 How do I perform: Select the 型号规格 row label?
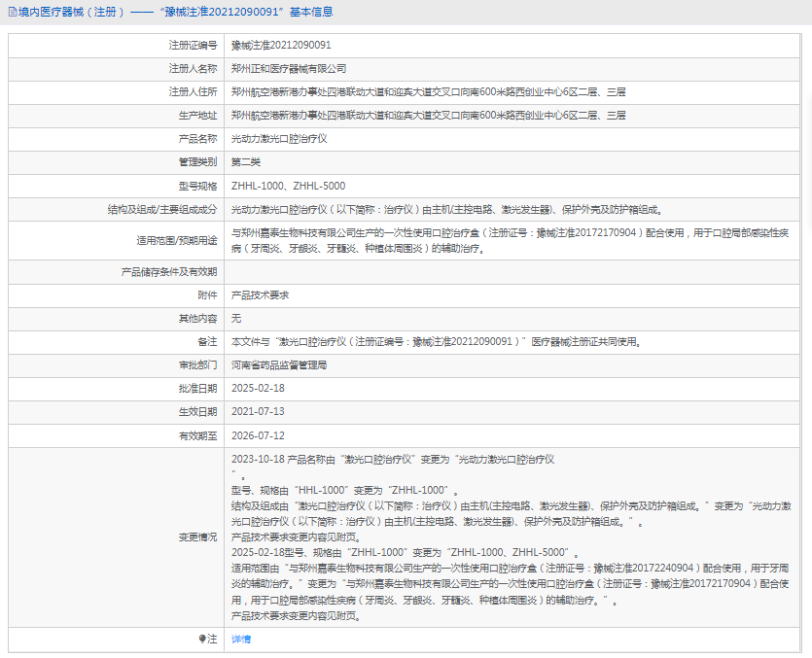pos(197,187)
